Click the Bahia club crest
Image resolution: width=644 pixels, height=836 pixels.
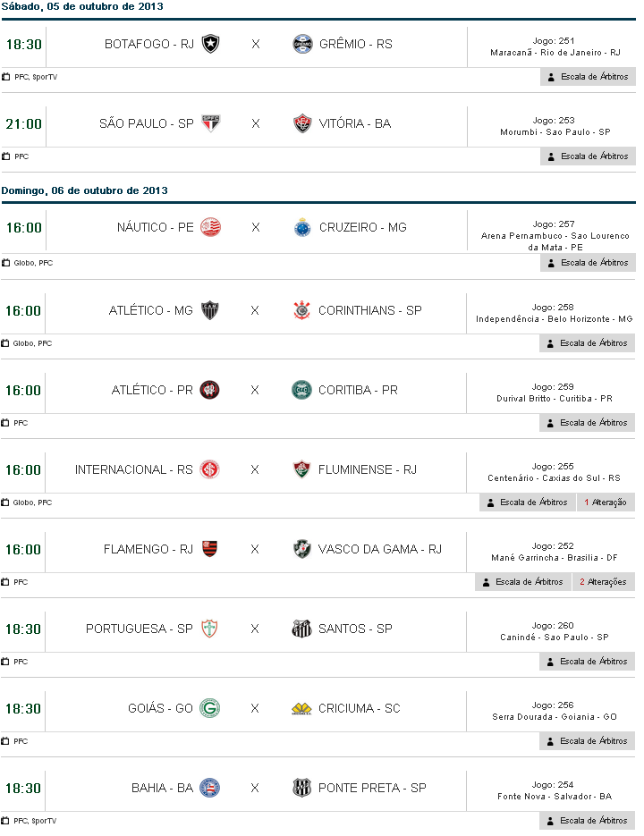click(210, 788)
